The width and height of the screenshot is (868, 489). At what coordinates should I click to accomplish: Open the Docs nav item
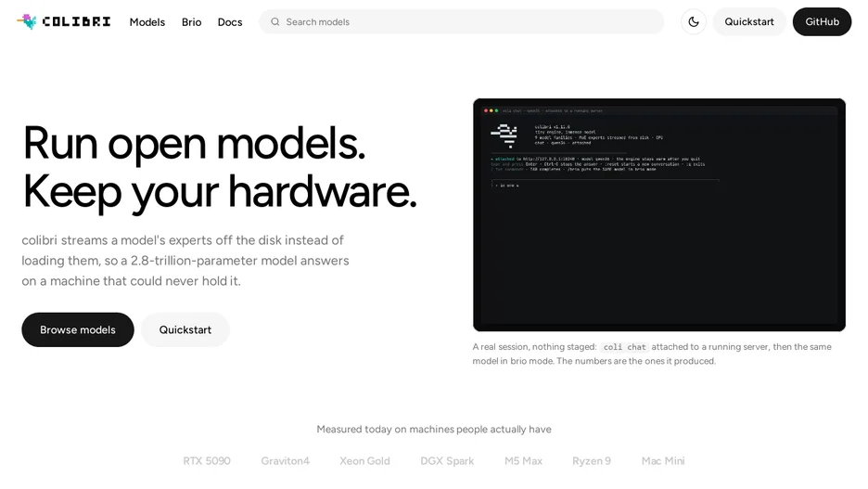pos(230,22)
